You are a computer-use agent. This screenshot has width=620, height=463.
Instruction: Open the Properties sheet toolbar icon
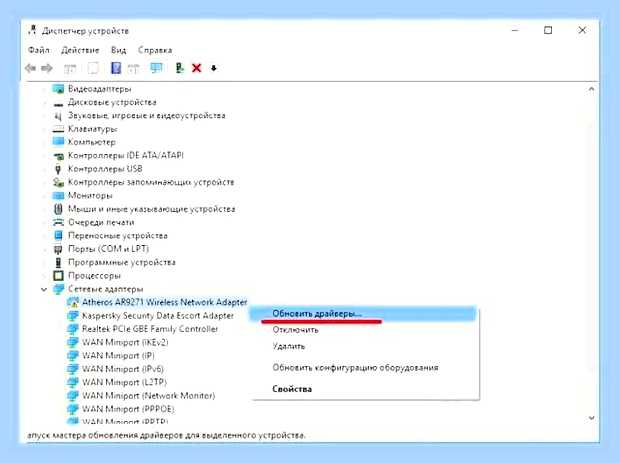93,68
